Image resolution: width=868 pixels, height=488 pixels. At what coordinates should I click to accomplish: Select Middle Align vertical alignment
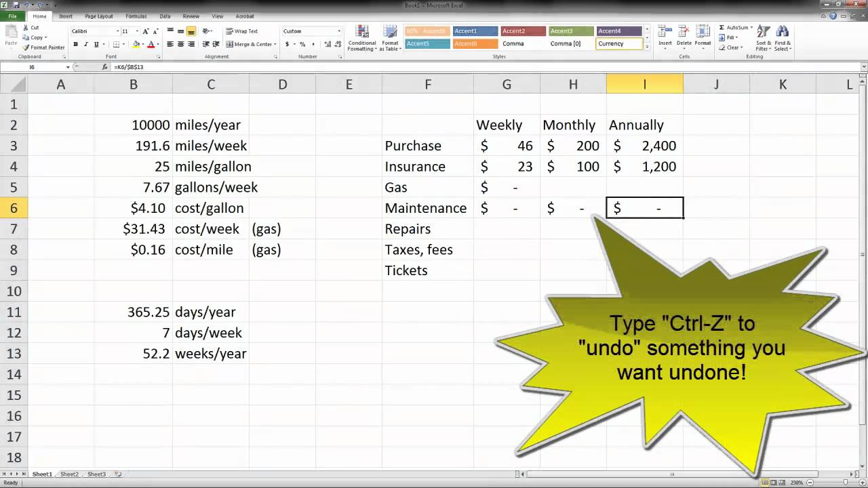tap(180, 31)
